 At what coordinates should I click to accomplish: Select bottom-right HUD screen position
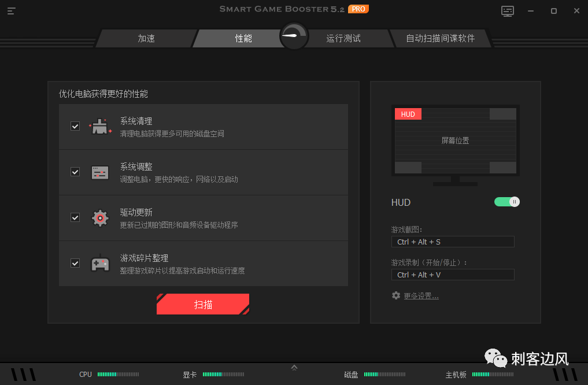[503, 168]
